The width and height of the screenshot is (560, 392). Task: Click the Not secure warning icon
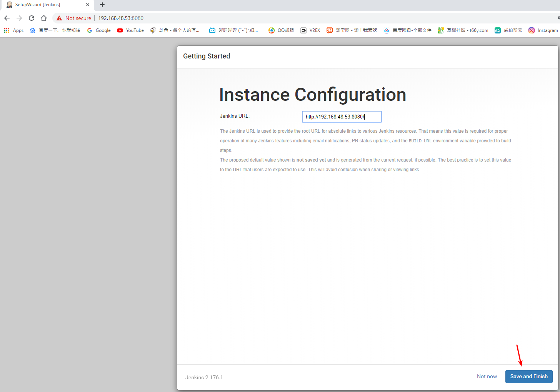tap(59, 18)
